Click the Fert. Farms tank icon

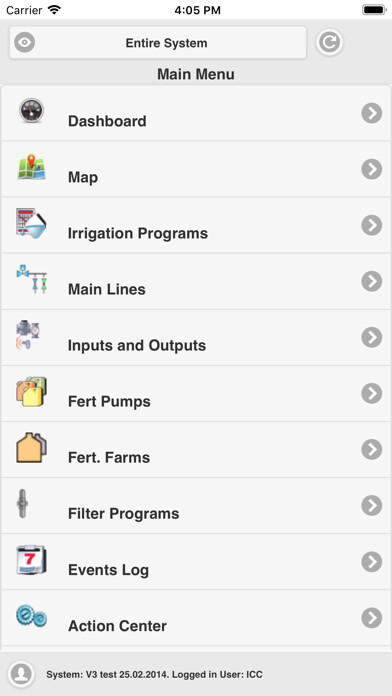tap(32, 447)
